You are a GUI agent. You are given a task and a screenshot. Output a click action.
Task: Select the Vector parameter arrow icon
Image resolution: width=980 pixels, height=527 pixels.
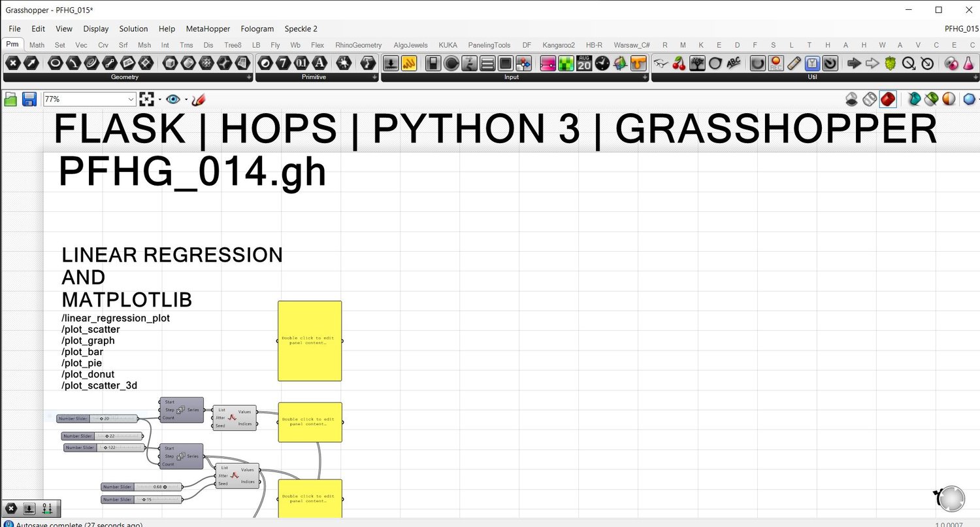click(x=31, y=63)
